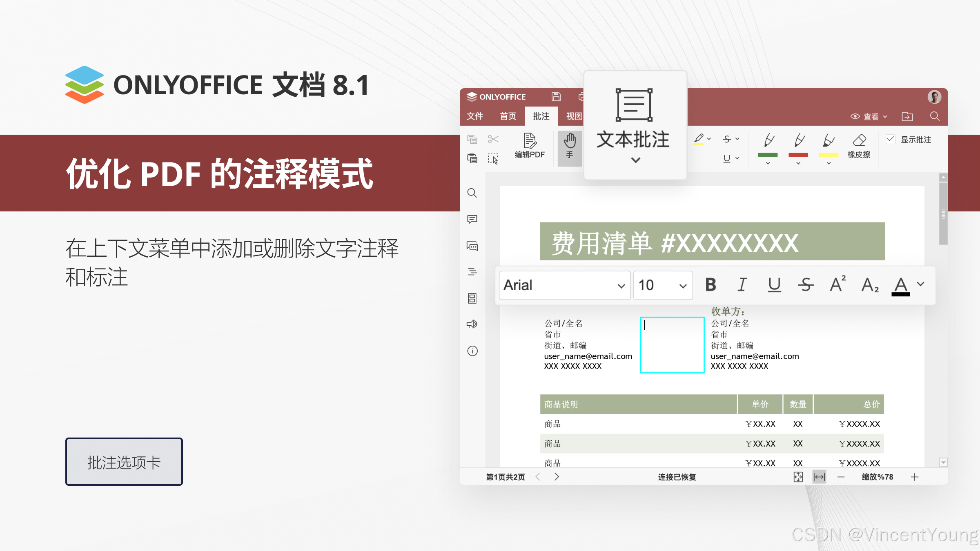Click the yellow highlighter color bar
Screen dimensions: 980x551
[829, 155]
